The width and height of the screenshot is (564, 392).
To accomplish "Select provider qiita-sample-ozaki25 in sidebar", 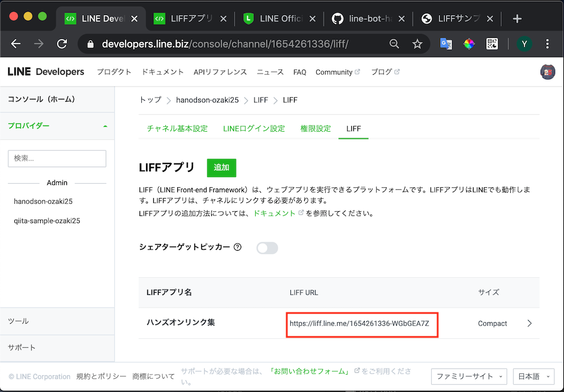I will 47,221.
